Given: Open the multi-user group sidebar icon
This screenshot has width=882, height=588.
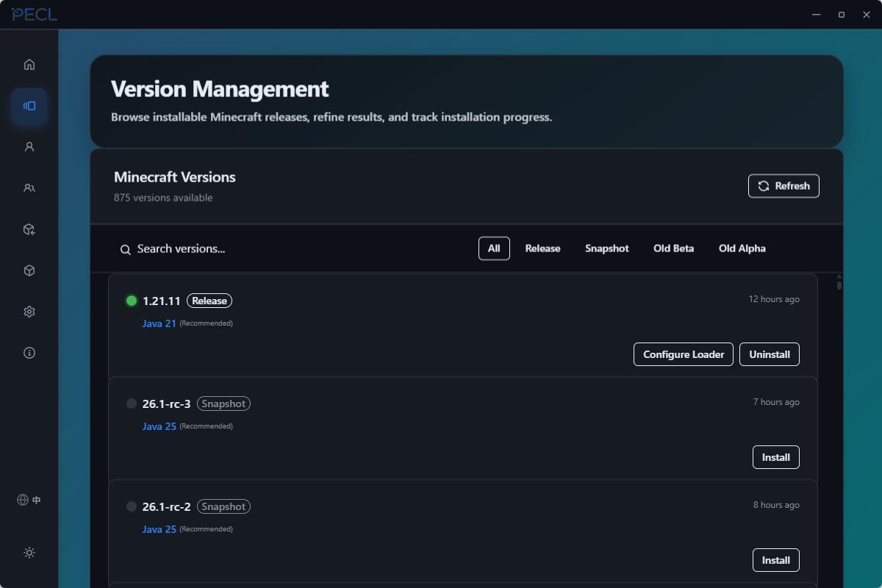Looking at the screenshot, I should tap(29, 188).
